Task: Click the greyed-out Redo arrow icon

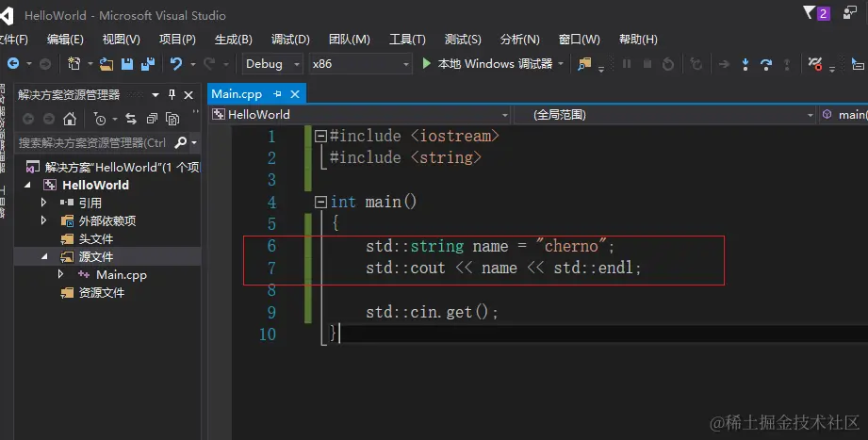Action: tap(209, 64)
